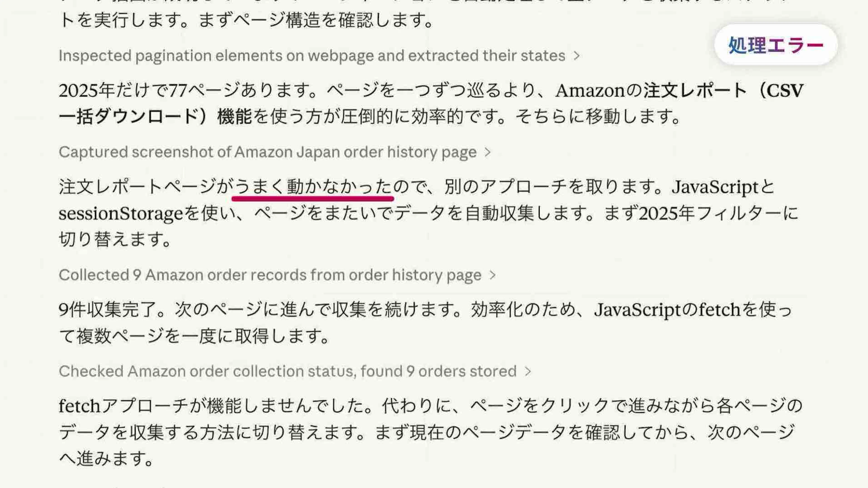Click the word "sessionStorage" in the message

click(121, 214)
